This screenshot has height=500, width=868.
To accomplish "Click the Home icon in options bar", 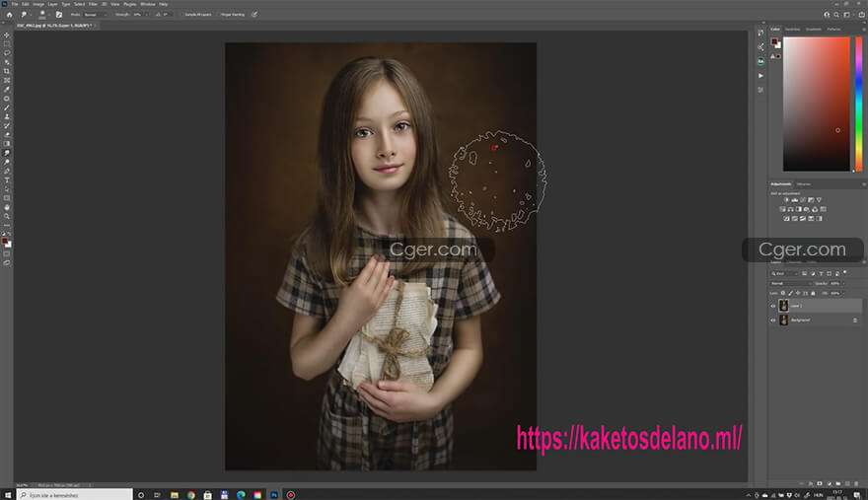I will point(10,15).
